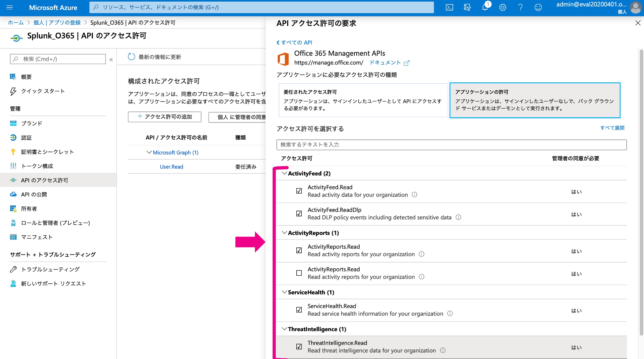Select API のアクセス許可 in sidebar
Image resolution: width=644 pixels, height=359 pixels.
(x=58, y=180)
